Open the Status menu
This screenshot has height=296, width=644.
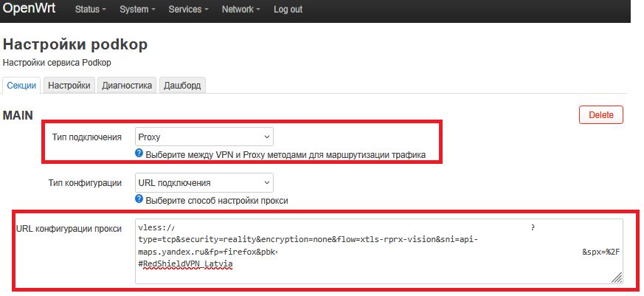pos(91,10)
